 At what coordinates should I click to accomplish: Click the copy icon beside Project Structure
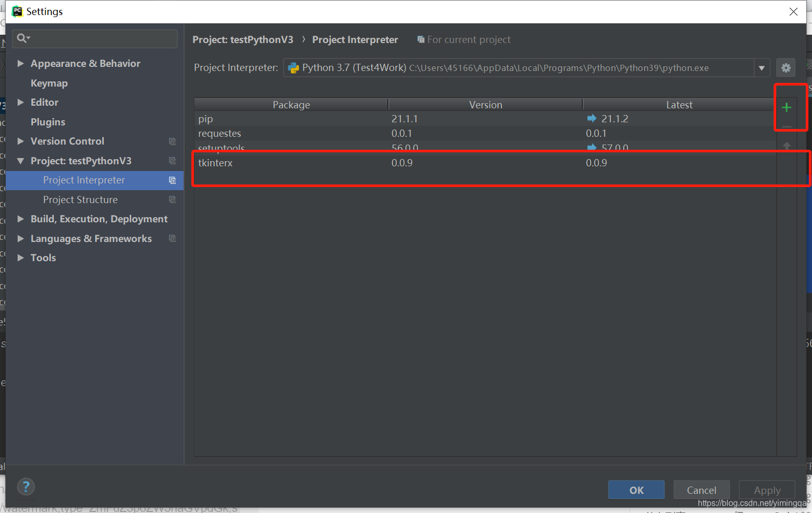tap(172, 200)
